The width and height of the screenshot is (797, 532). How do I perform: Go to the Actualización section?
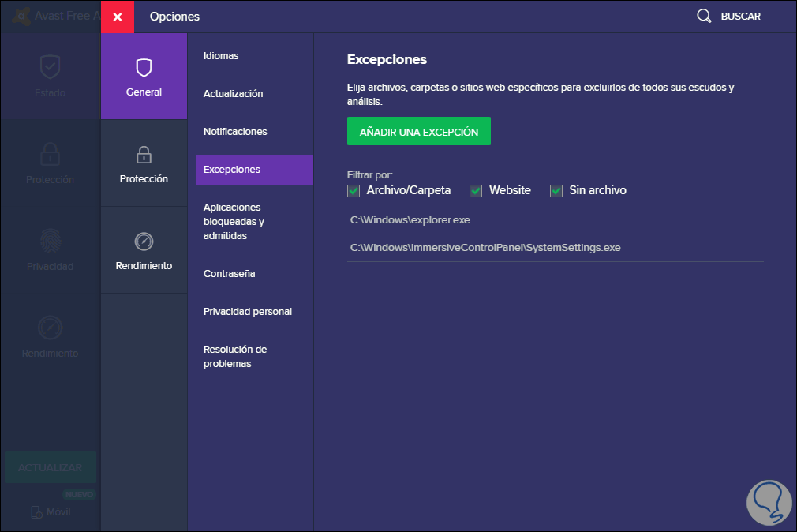coord(233,94)
